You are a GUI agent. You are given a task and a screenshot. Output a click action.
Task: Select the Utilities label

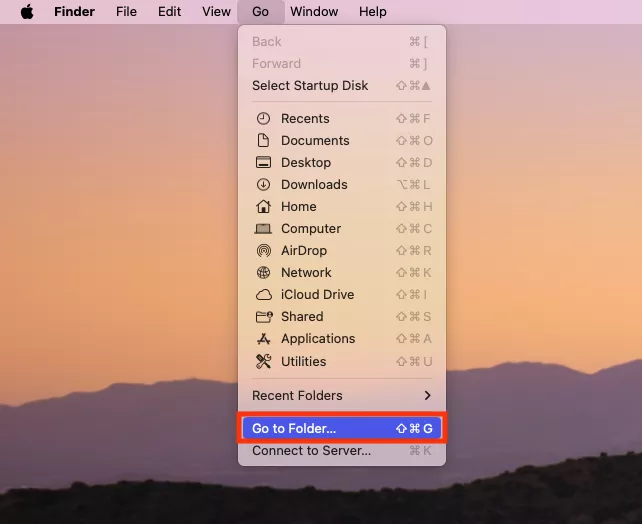(x=303, y=361)
